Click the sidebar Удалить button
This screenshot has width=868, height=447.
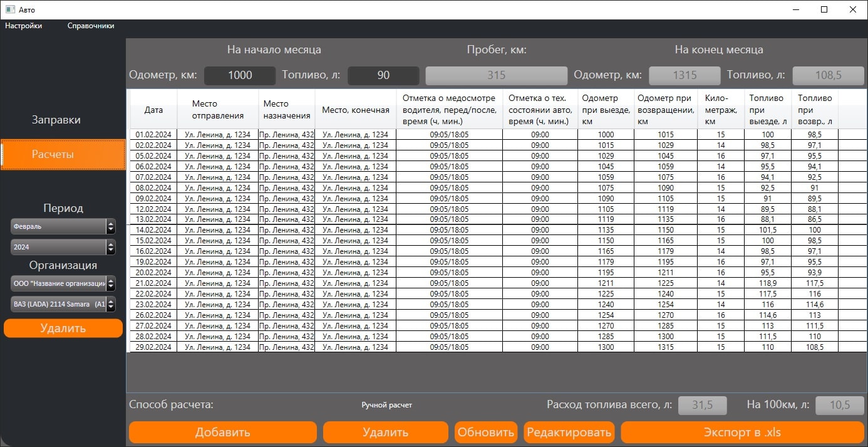click(63, 329)
